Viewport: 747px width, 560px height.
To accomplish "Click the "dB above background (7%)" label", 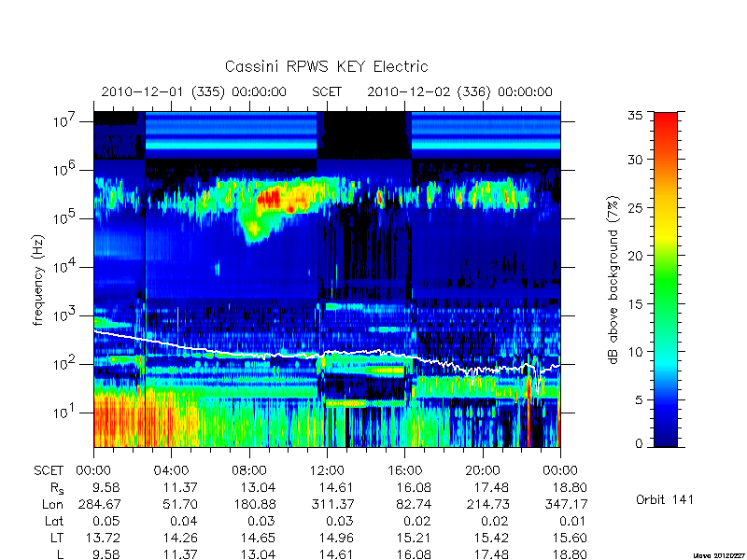I will [x=613, y=280].
